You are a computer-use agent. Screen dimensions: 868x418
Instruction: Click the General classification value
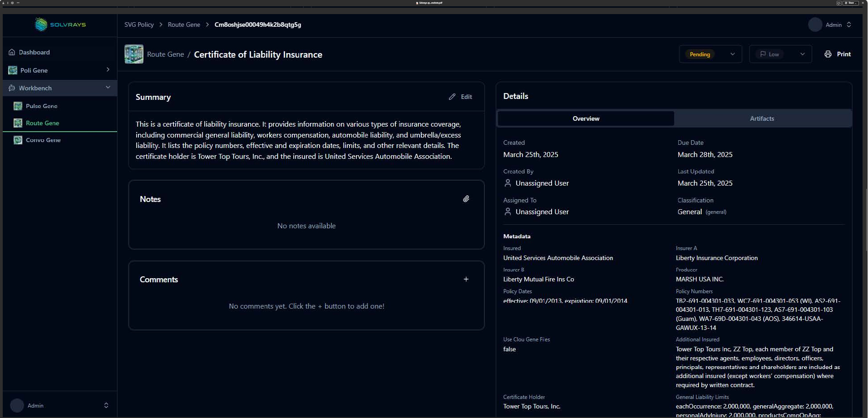pyautogui.click(x=690, y=212)
